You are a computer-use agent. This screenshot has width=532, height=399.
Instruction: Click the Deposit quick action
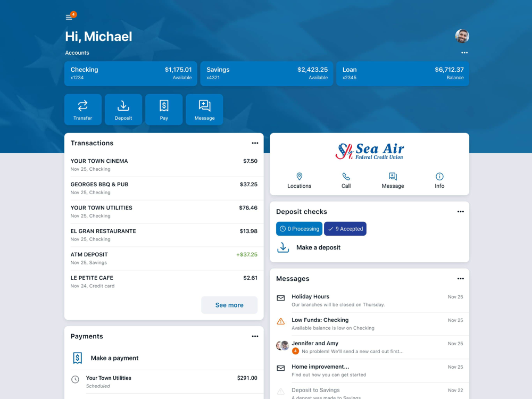pyautogui.click(x=123, y=110)
